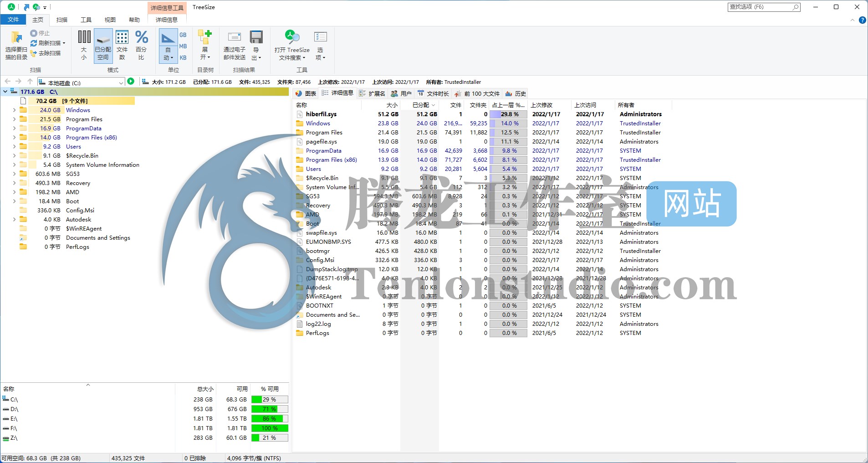Sort by 名称 column header in details

click(x=327, y=105)
